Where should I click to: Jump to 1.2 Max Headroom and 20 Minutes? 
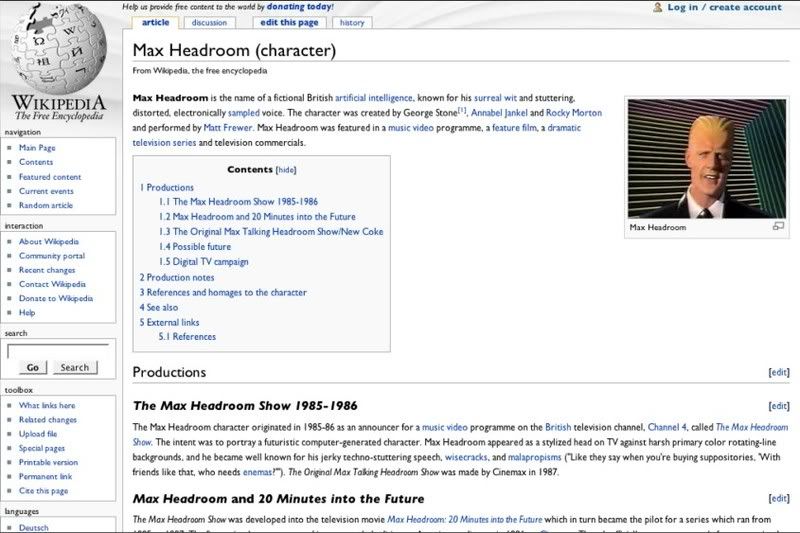(x=257, y=216)
